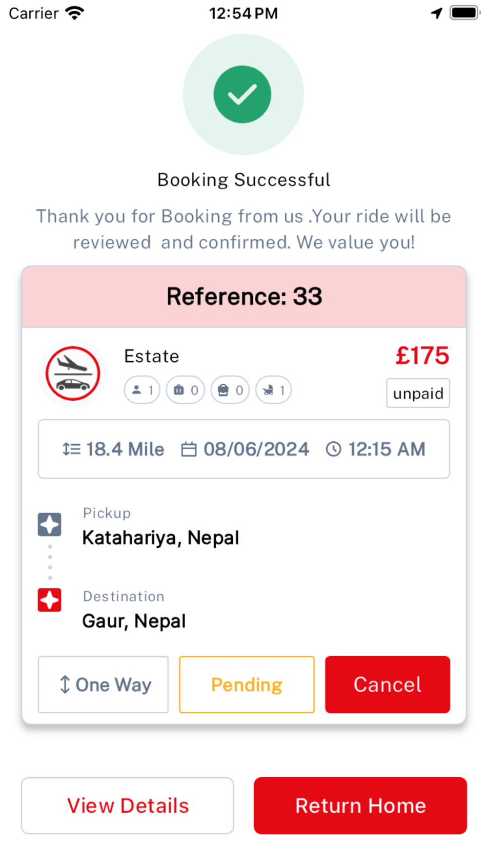Tap the calendar icon beside the date
488x868 pixels.
[x=189, y=449]
